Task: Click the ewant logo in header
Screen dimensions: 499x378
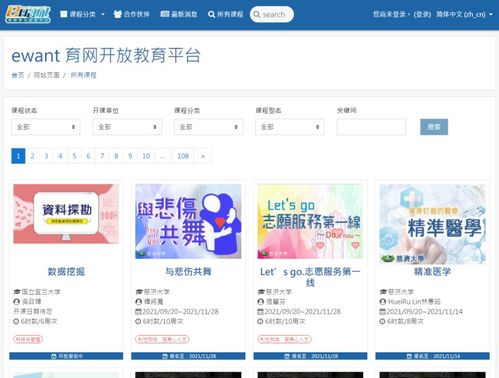Action: coord(28,14)
